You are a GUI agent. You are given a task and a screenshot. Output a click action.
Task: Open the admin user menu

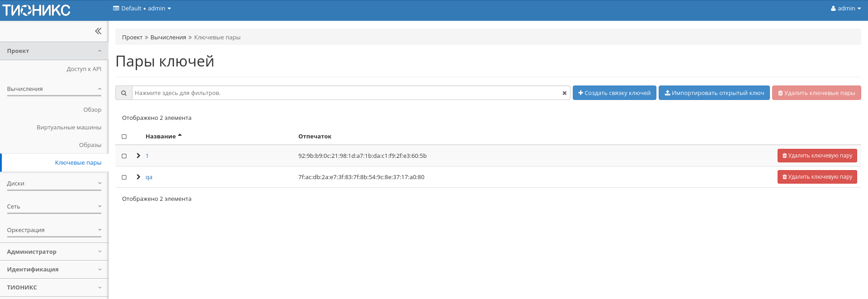(x=845, y=9)
